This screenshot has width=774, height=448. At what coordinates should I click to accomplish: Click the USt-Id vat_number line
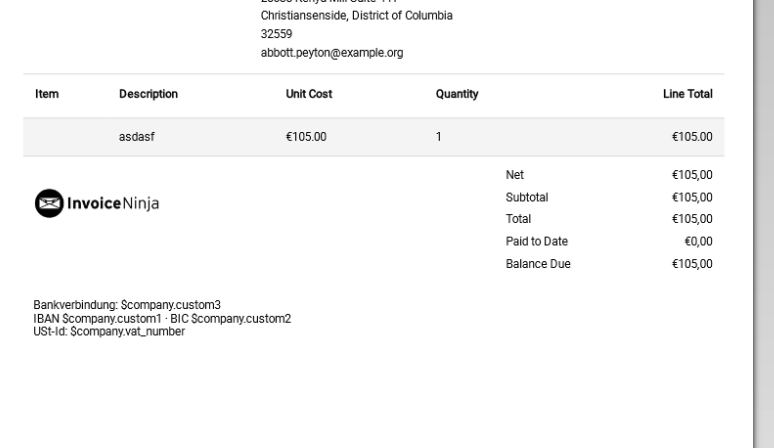tap(109, 332)
